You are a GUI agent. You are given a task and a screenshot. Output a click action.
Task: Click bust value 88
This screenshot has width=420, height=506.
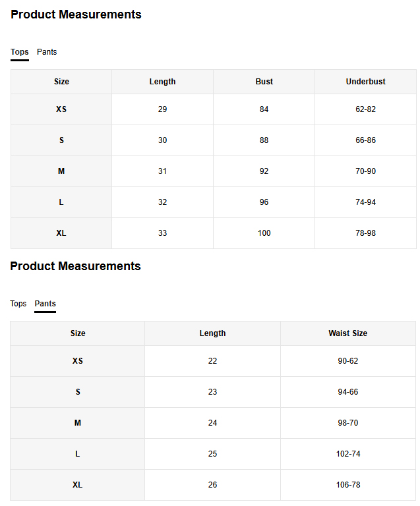264,140
